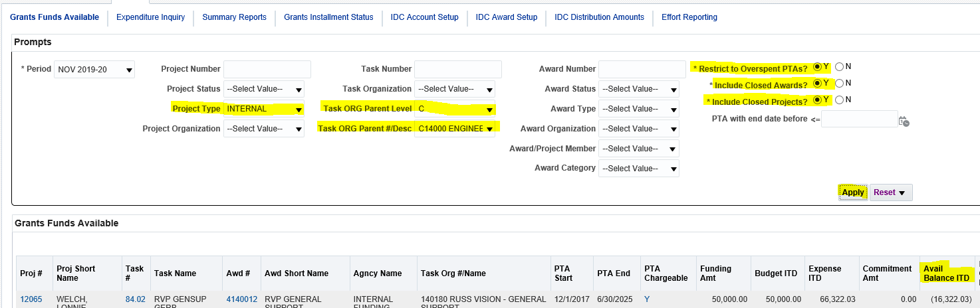The width and height of the screenshot is (980, 308).
Task: Expand the Award Status dropdown
Action: pyautogui.click(x=638, y=89)
